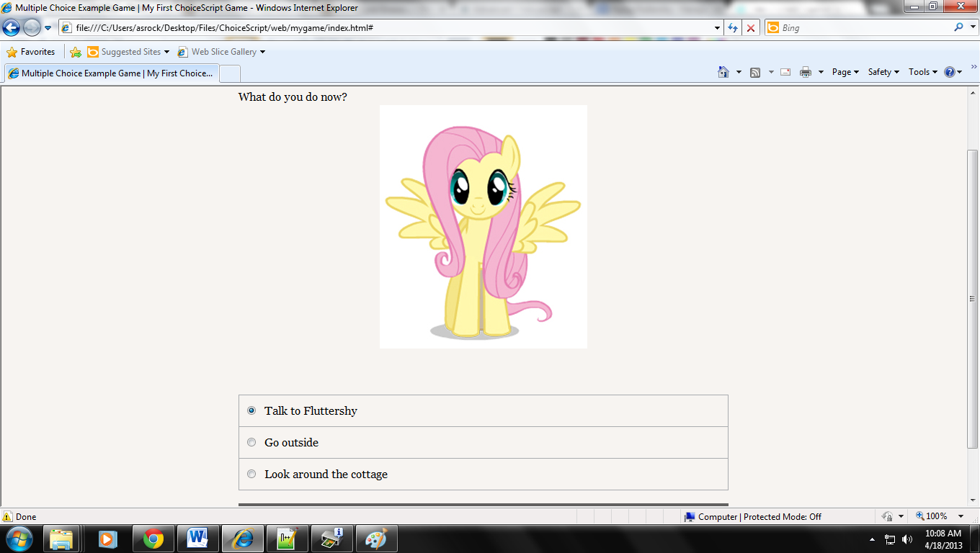
Task: Click Computer Protected Mode Off status text
Action: click(x=759, y=516)
